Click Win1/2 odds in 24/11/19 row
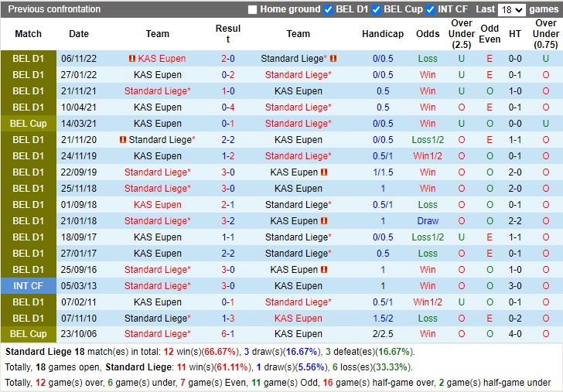The height and width of the screenshot is (392, 563). coord(428,156)
